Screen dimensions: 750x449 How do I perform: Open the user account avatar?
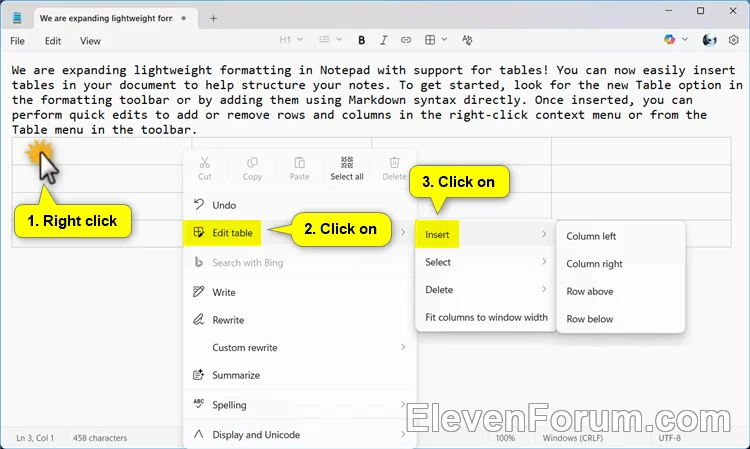pos(709,40)
